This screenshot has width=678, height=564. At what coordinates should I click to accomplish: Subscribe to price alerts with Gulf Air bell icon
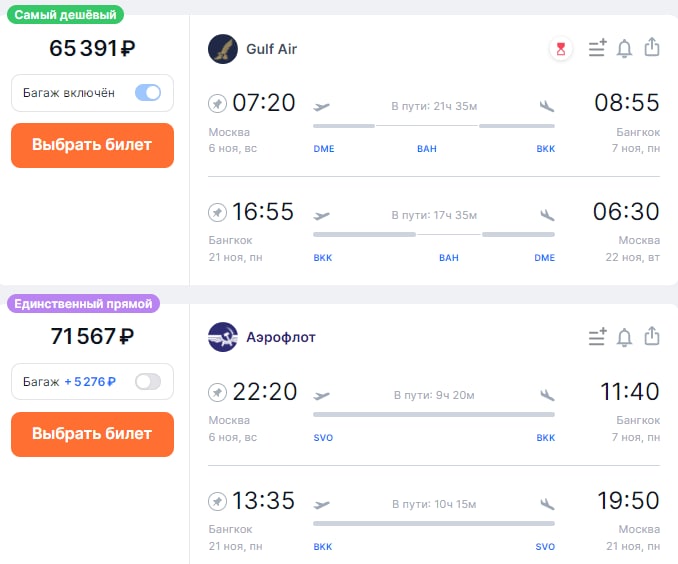(x=624, y=48)
